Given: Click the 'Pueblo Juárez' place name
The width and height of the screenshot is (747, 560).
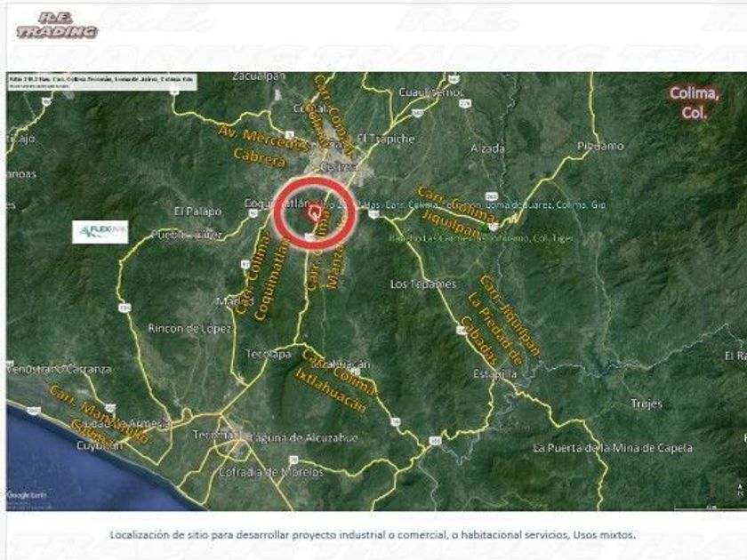Looking at the screenshot, I should click(187, 235).
